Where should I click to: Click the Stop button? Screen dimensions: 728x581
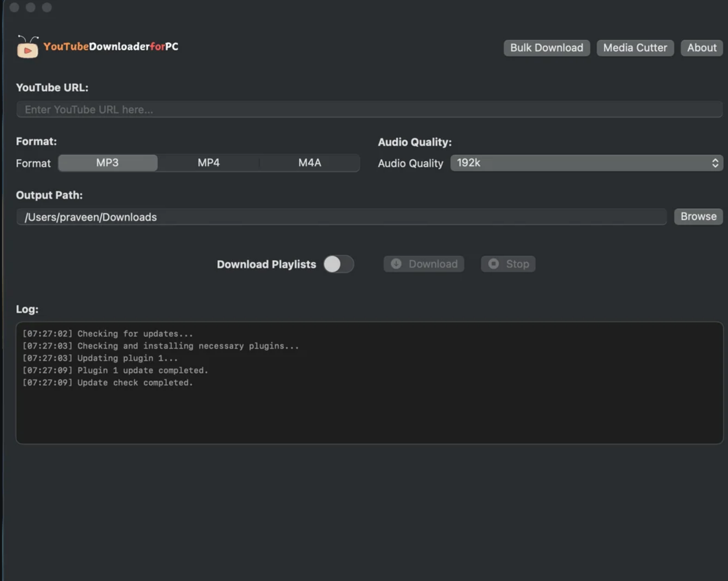(508, 264)
